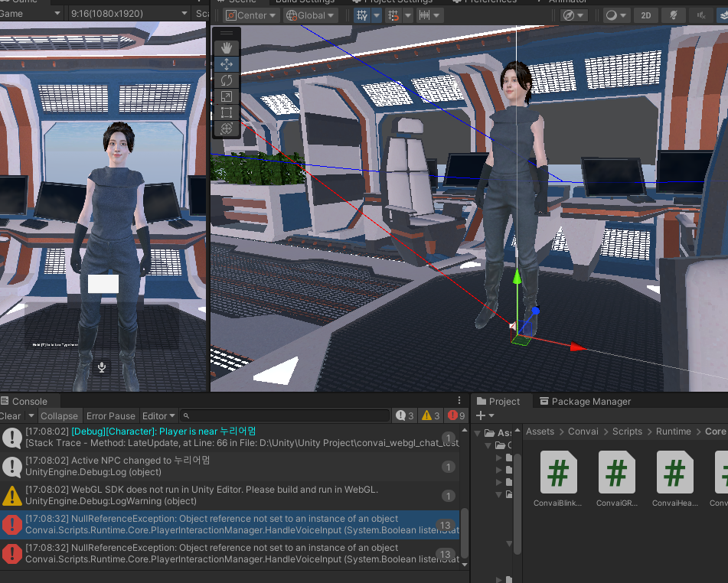Switch to the Package Manager tab

tap(586, 402)
